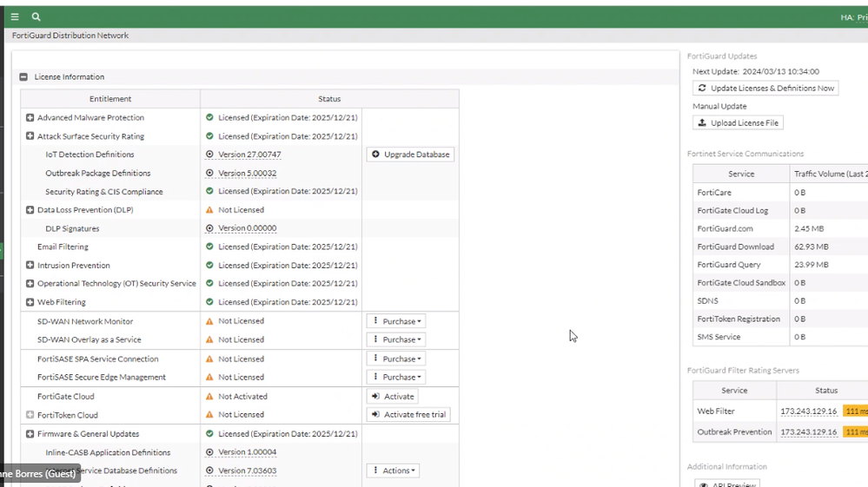The image size is (868, 487).
Task: Click version icon for Outbreak Package Definitions
Action: (x=209, y=173)
